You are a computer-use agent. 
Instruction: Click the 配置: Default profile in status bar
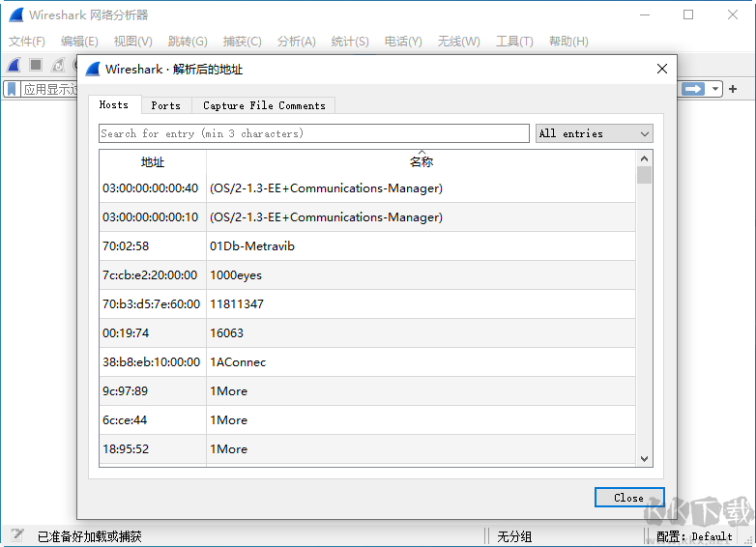694,536
